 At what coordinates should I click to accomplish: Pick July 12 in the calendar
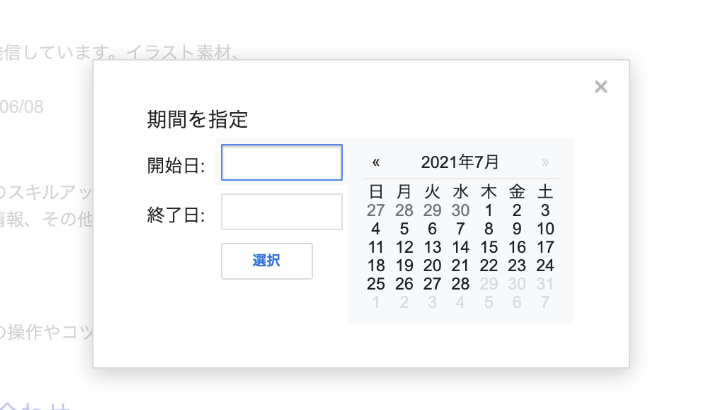tap(404, 247)
